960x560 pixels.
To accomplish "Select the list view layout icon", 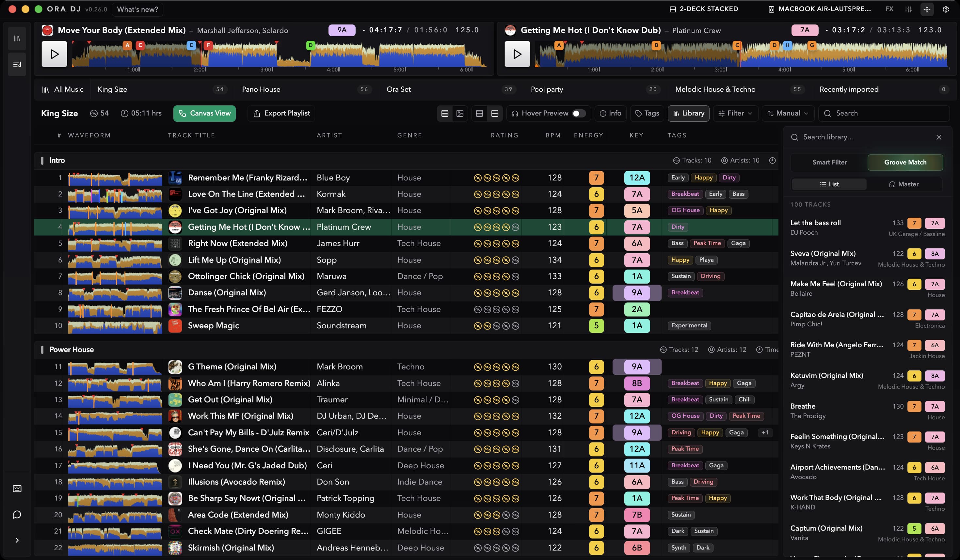I will coord(445,114).
